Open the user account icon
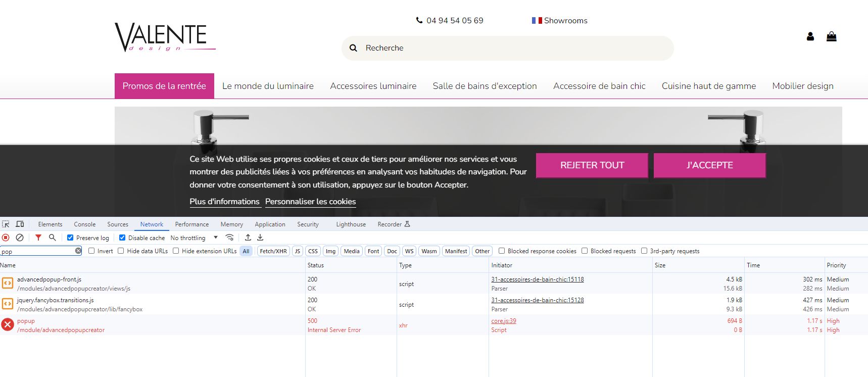This screenshot has width=868, height=377. [x=810, y=36]
